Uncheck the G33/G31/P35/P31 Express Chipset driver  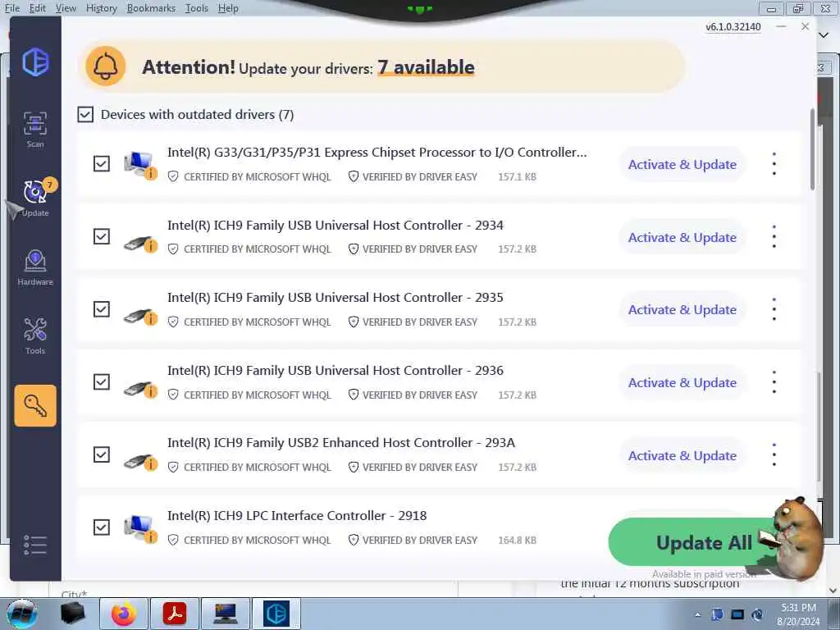pyautogui.click(x=101, y=163)
